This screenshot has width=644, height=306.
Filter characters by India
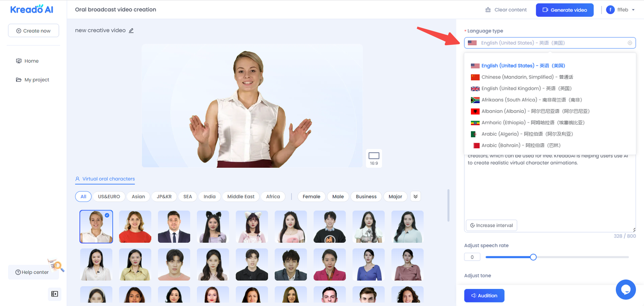pos(210,196)
